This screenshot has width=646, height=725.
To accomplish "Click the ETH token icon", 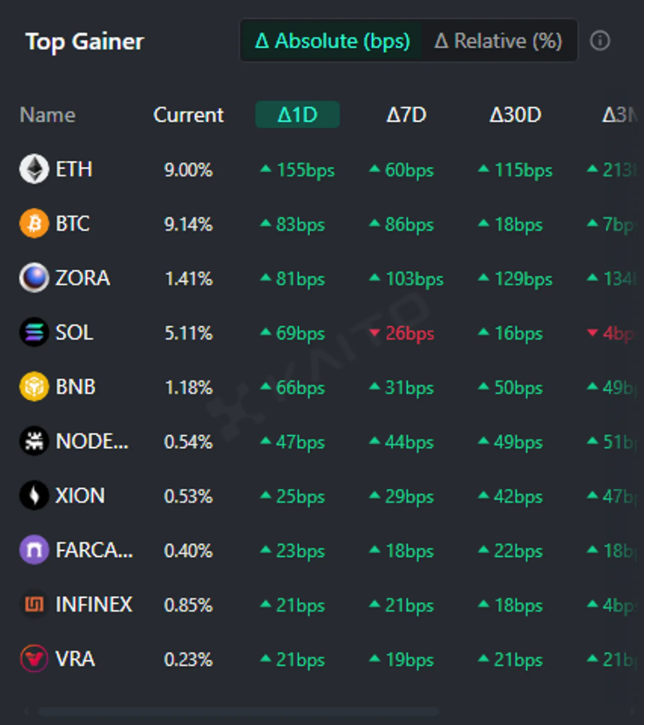I will click(34, 169).
